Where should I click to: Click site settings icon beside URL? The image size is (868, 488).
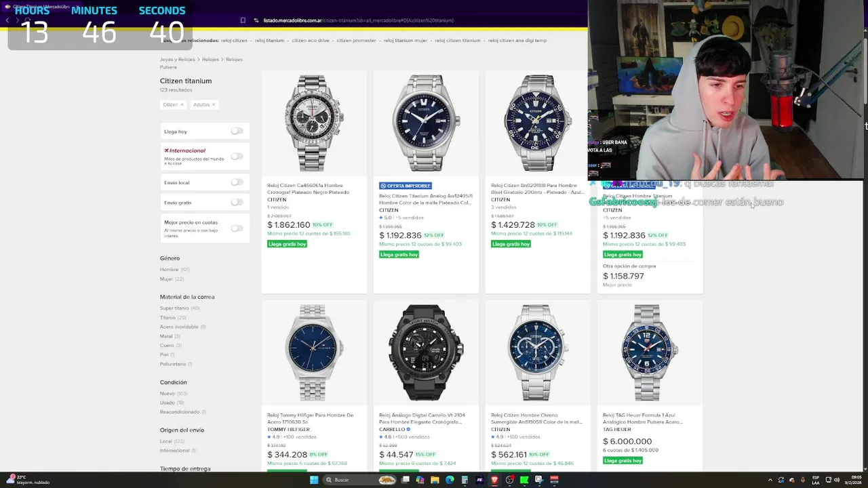257,20
